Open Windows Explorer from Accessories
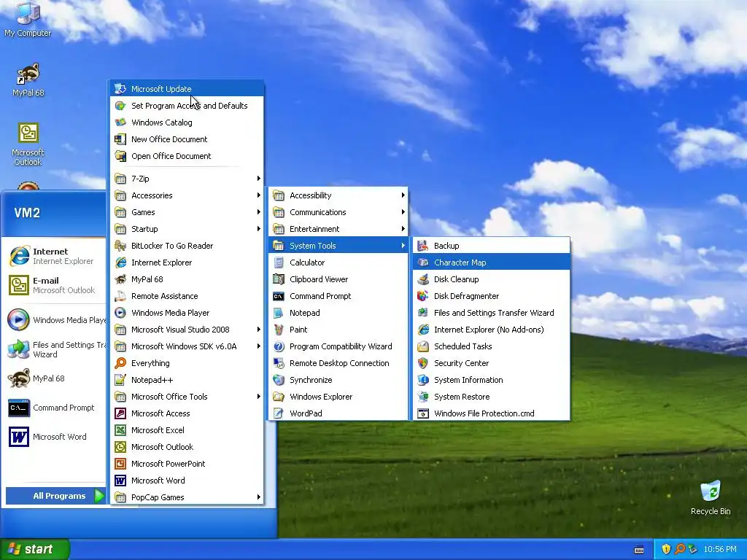Image resolution: width=747 pixels, height=560 pixels. [338, 397]
